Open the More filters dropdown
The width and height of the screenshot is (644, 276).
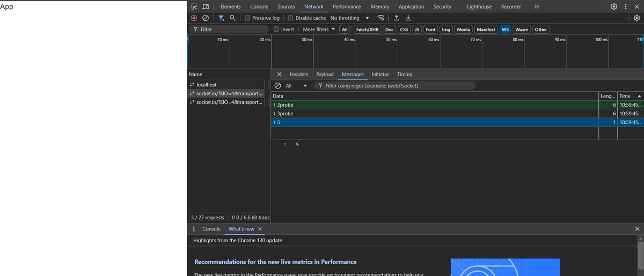(319, 29)
